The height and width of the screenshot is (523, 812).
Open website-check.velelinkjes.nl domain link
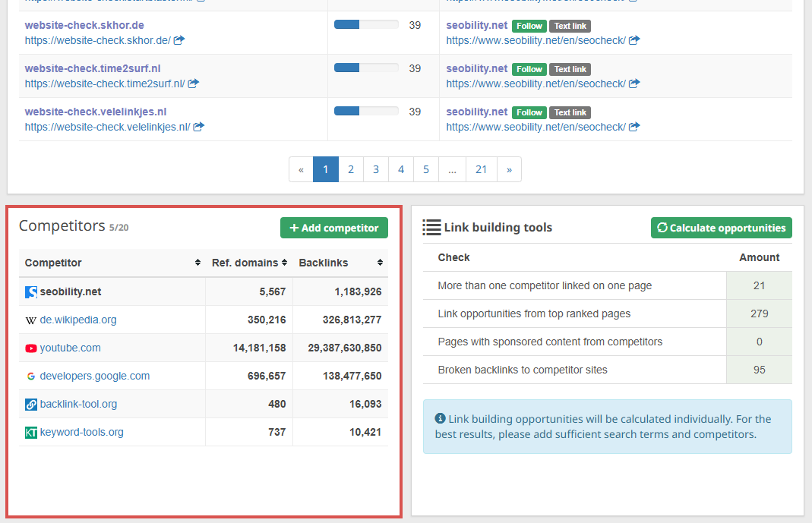96,112
